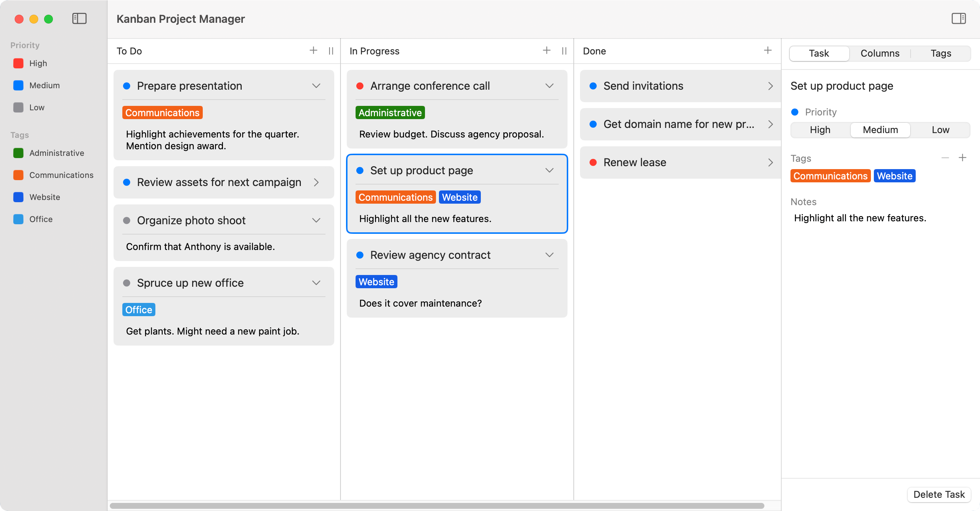
Task: Switch to the Task tab
Action: pos(819,53)
